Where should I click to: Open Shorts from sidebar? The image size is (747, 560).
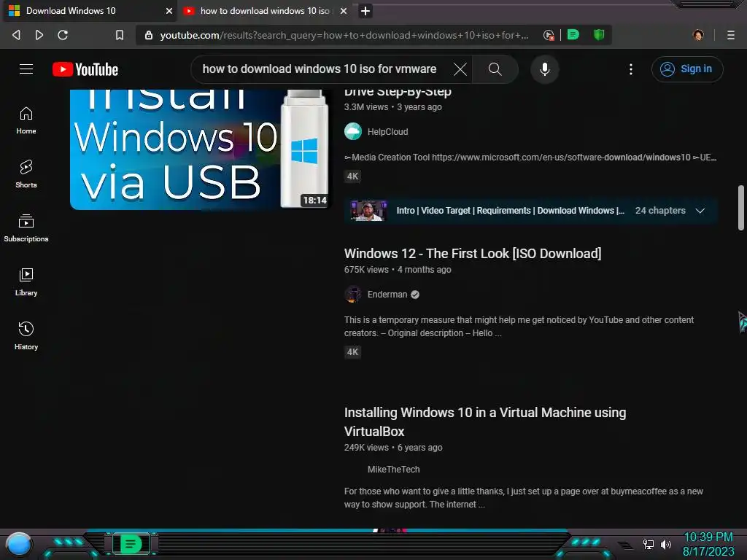tap(26, 174)
